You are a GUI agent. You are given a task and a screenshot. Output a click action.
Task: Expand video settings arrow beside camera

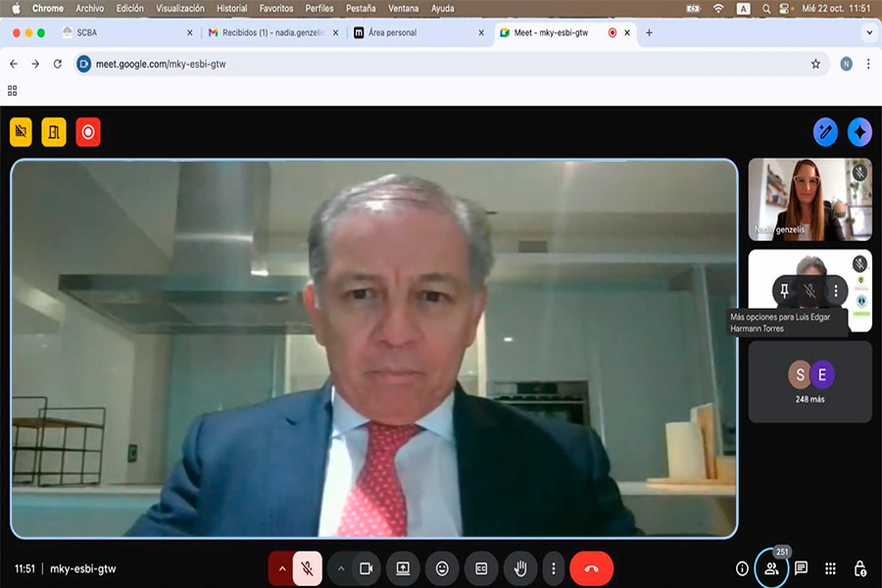(x=341, y=568)
